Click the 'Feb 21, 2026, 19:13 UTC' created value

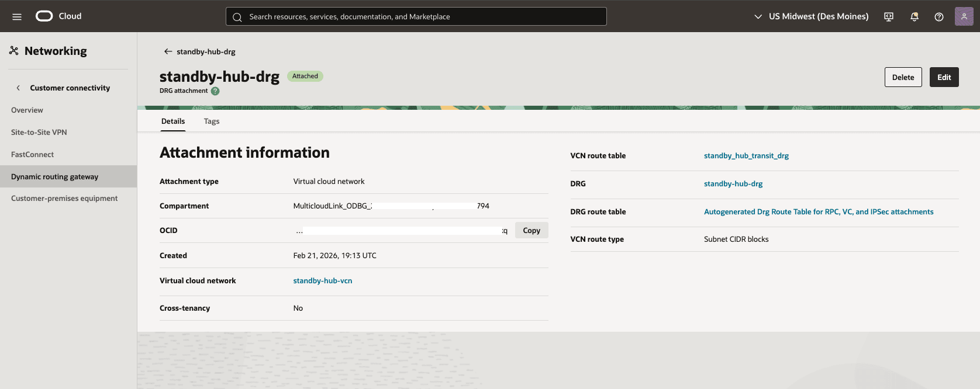tap(335, 256)
